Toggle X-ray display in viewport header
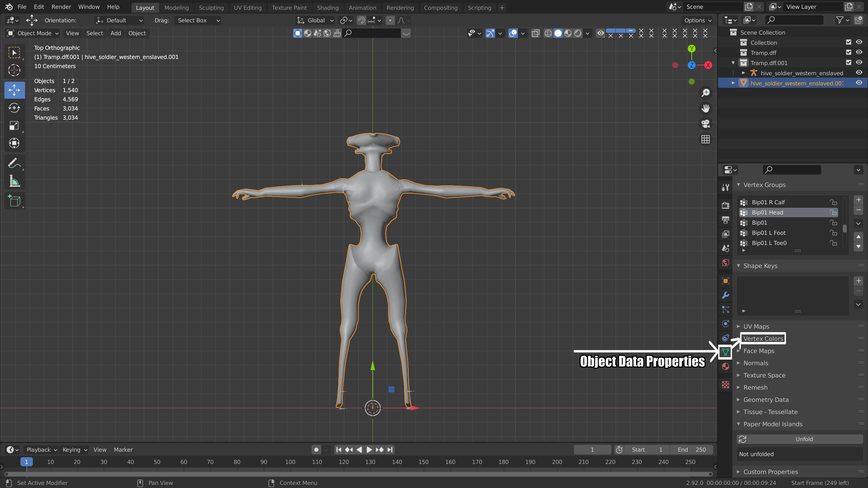Image resolution: width=868 pixels, height=488 pixels. [536, 33]
